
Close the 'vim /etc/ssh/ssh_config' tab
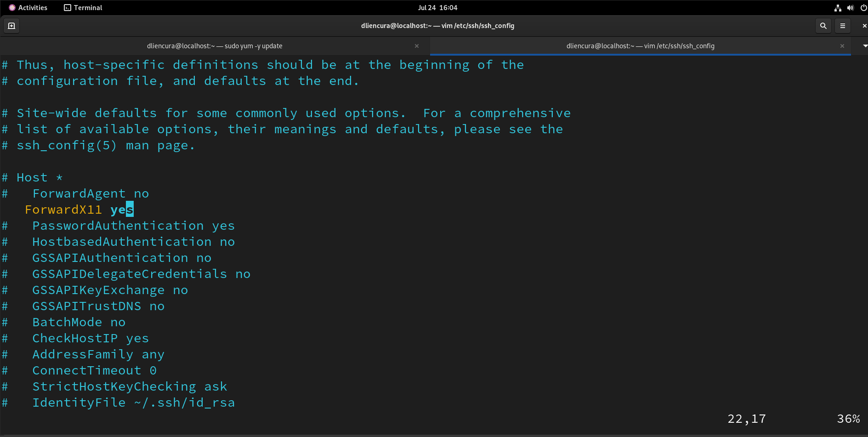tap(842, 46)
